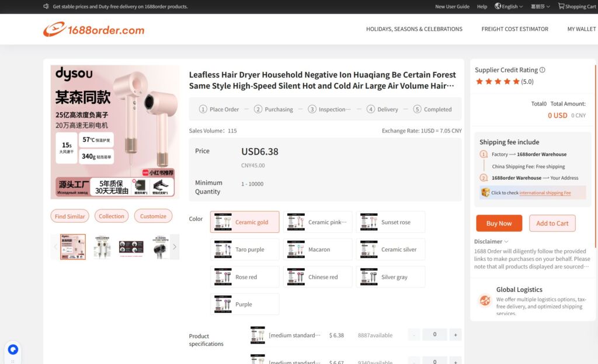Click the chat support bubble icon
This screenshot has height=364, width=598.
(13, 349)
